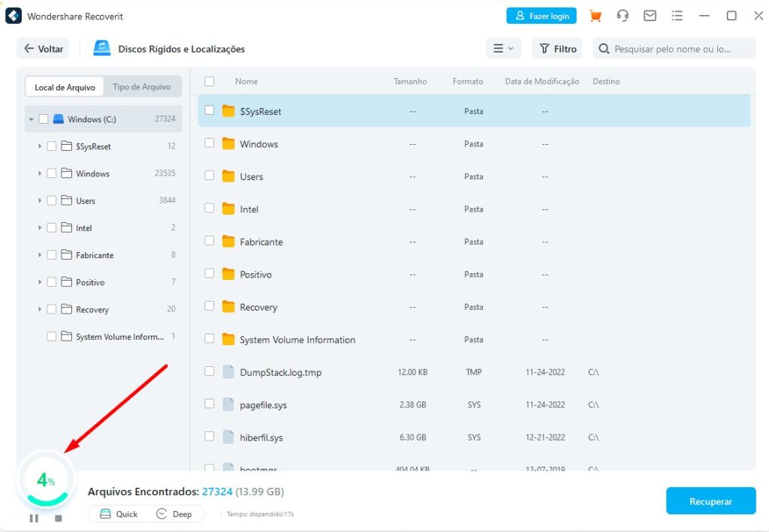The height and width of the screenshot is (532, 769).
Task: Expand the Recovery tree node
Action: coord(40,309)
